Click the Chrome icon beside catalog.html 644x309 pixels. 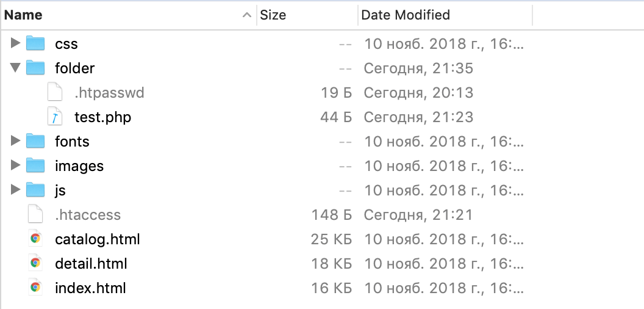coord(35,238)
